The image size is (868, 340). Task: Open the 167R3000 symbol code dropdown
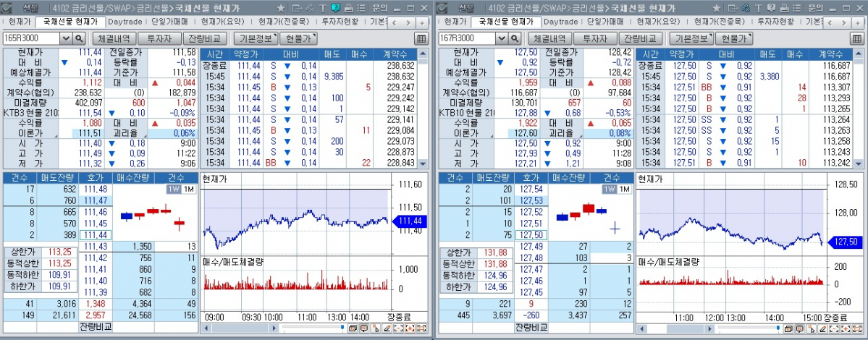pyautogui.click(x=502, y=38)
